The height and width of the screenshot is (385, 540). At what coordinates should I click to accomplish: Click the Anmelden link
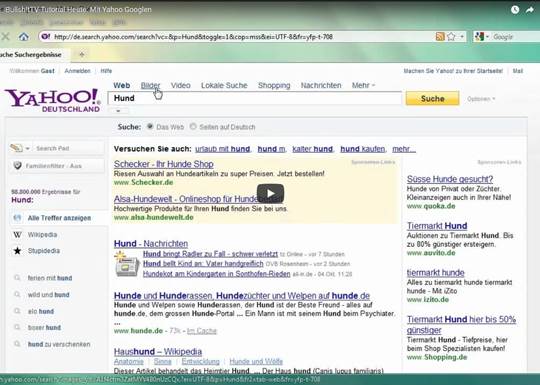coord(77,71)
